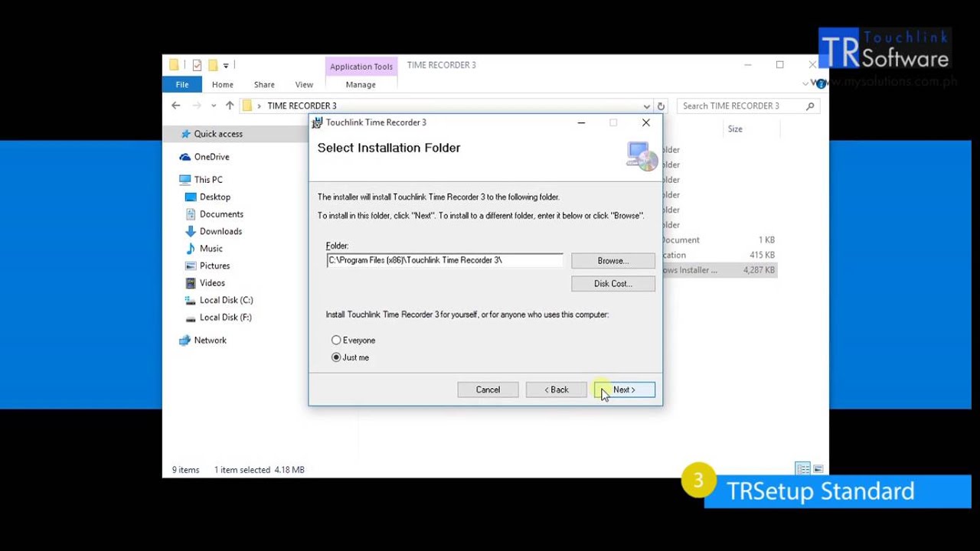Click the OneDrive cloud icon
This screenshot has height=551, width=980.
pyautogui.click(x=185, y=157)
